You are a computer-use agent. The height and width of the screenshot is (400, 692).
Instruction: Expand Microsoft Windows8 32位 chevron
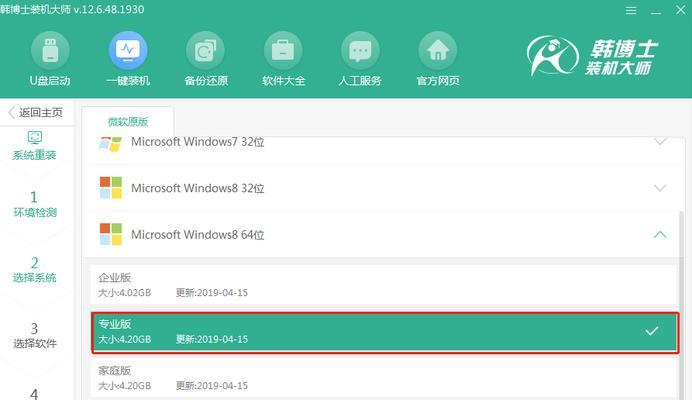(x=660, y=188)
